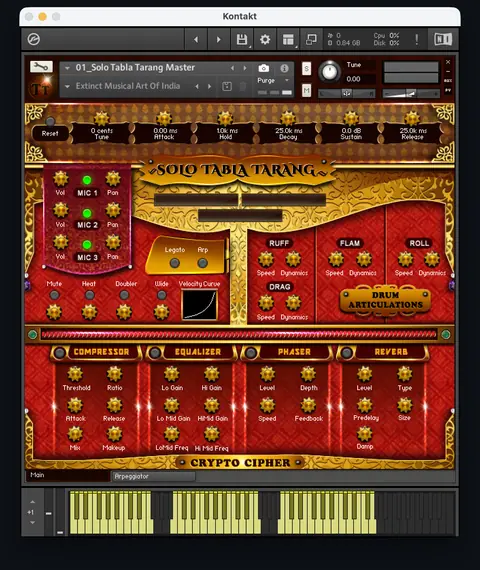Toggle the Mute switch
Image resolution: width=480 pixels, height=570 pixels.
click(x=54, y=295)
